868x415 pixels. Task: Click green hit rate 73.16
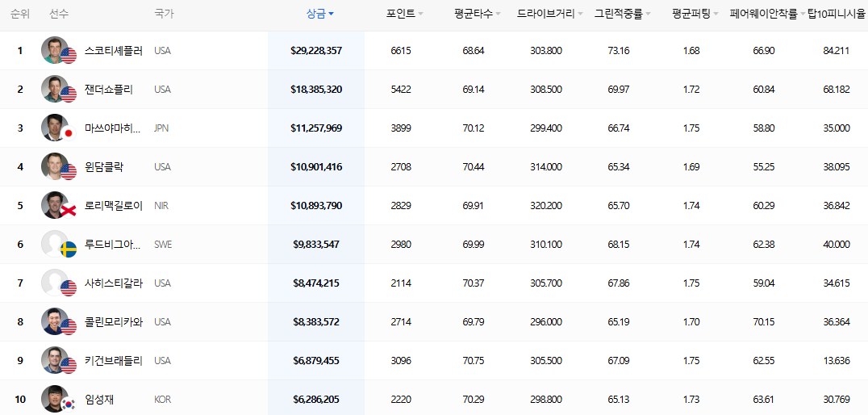click(619, 50)
